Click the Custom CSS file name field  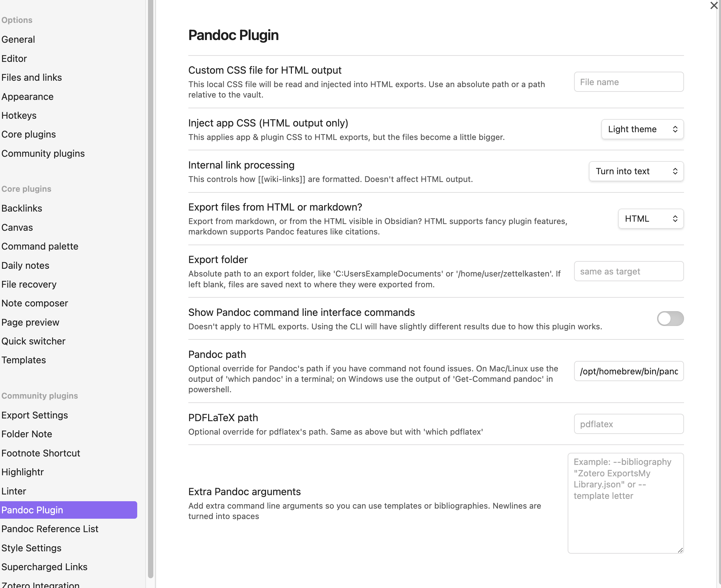629,82
